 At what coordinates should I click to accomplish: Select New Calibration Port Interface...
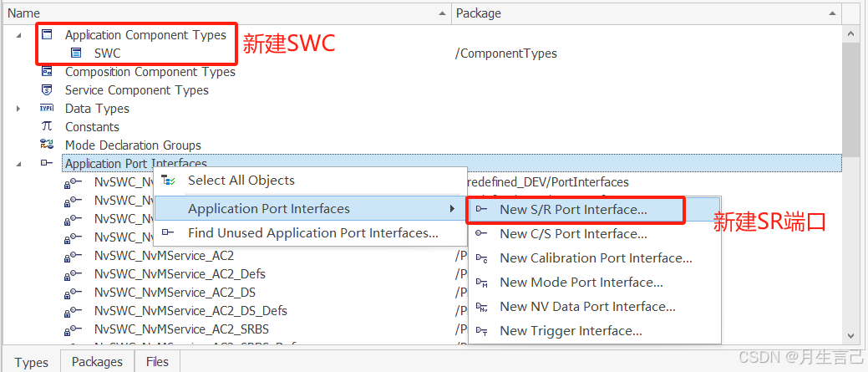point(595,258)
